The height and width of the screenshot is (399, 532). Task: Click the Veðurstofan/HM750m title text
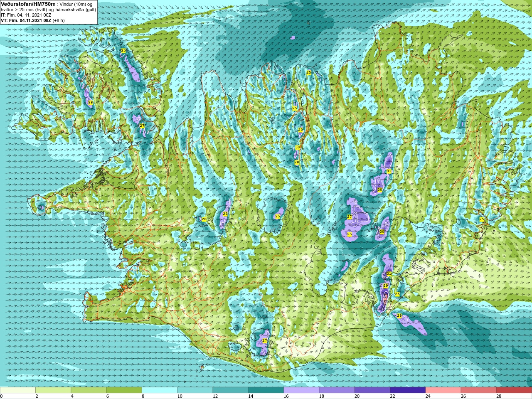(28, 4)
